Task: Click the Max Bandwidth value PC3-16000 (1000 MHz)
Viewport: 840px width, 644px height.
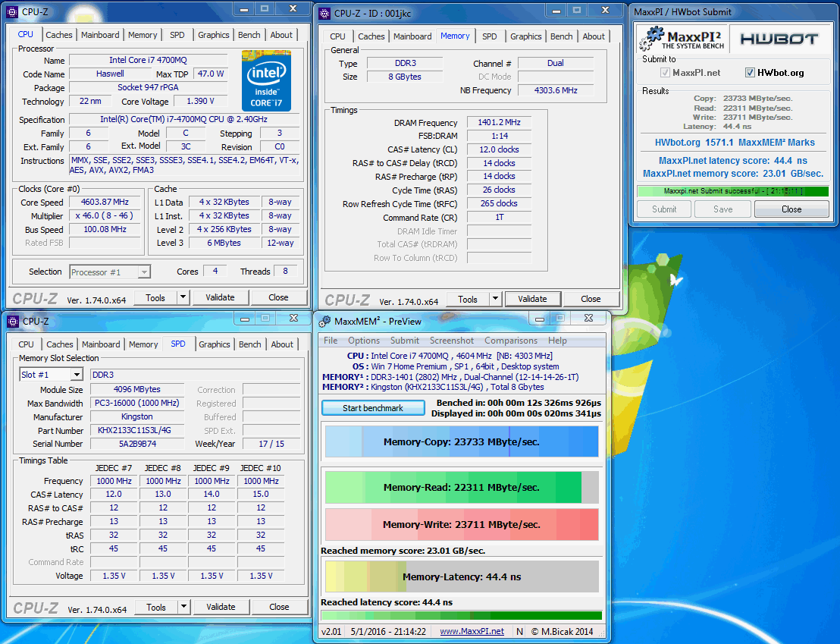Action: [x=137, y=403]
